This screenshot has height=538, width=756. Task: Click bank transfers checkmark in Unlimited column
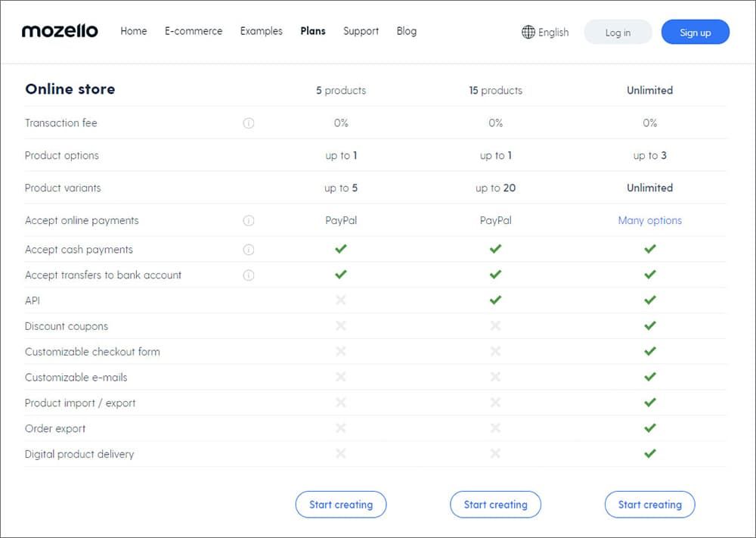(x=650, y=275)
